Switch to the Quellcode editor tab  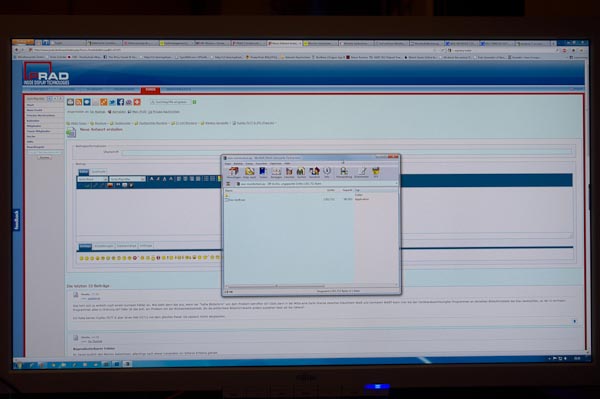tap(99, 172)
